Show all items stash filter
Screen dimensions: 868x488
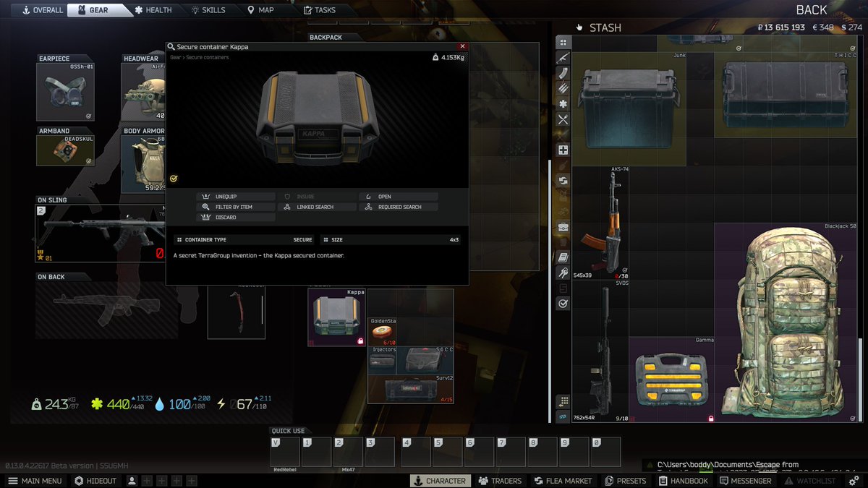[563, 42]
